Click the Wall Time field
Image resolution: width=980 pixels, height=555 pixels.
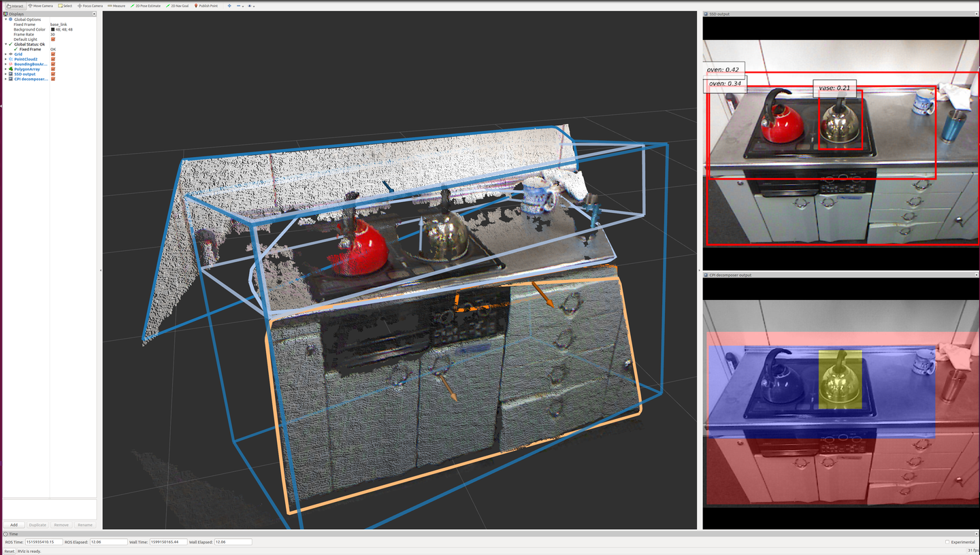168,542
